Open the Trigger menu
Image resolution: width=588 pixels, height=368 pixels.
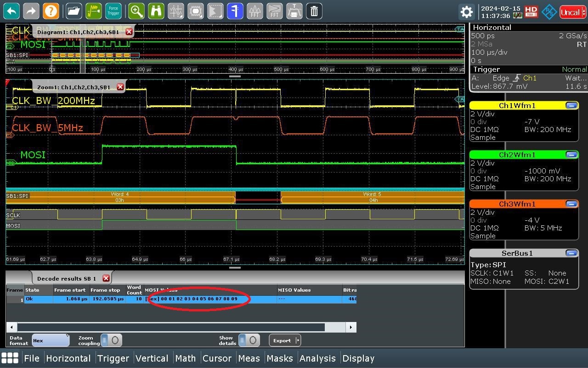tap(113, 358)
